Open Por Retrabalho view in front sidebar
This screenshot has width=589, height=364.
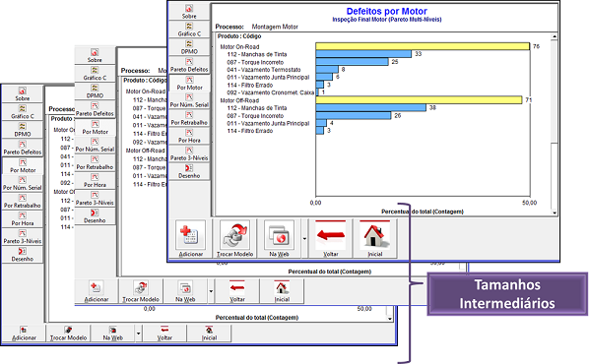189,118
